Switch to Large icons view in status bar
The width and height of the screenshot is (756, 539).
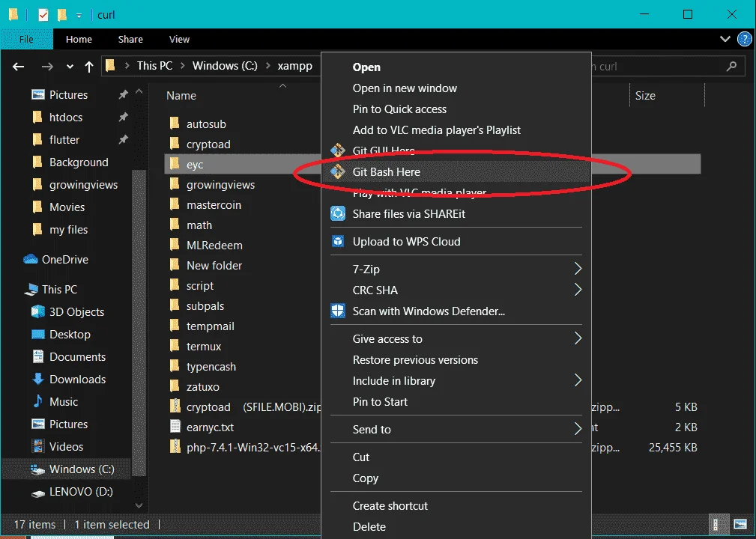click(x=740, y=524)
